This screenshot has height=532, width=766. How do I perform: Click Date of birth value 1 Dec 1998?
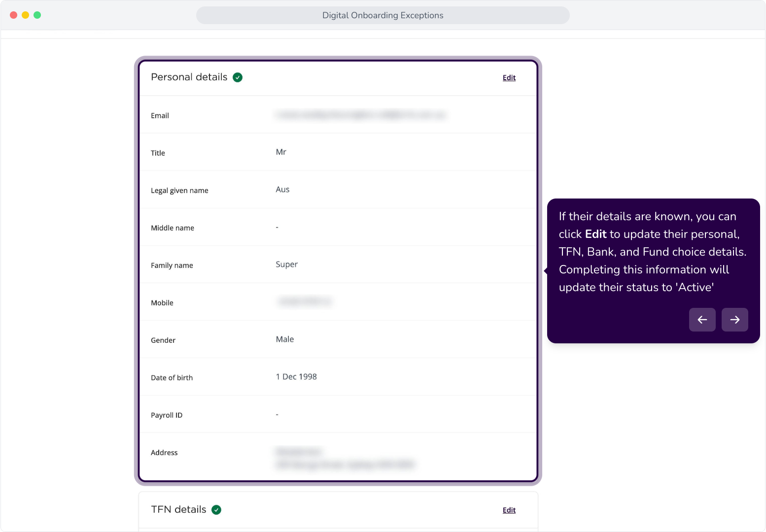(x=296, y=377)
